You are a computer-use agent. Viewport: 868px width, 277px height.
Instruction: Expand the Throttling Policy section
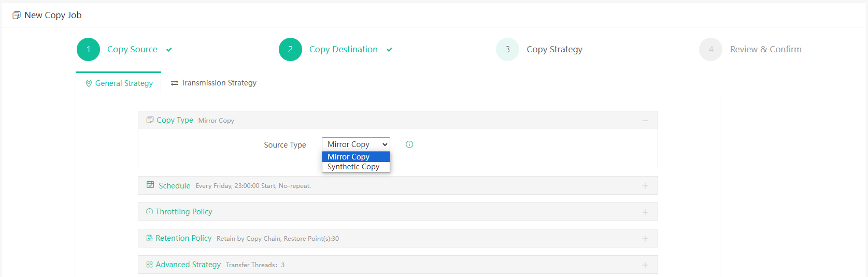click(x=645, y=212)
